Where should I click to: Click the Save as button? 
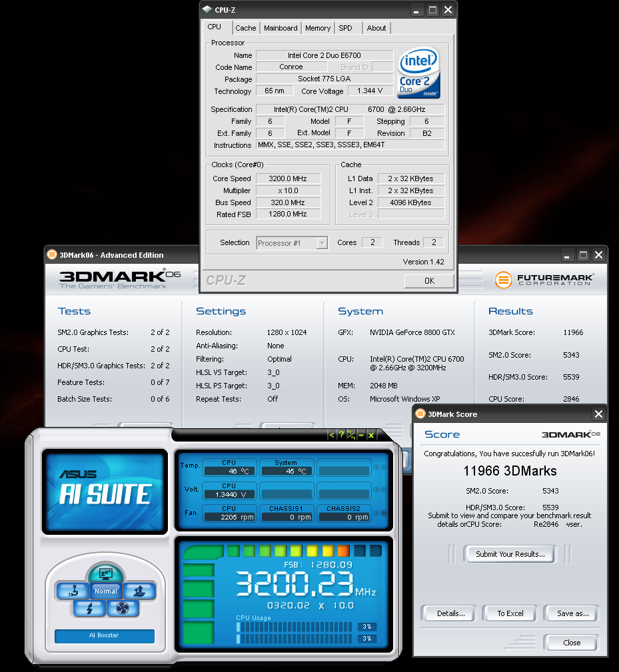click(572, 613)
